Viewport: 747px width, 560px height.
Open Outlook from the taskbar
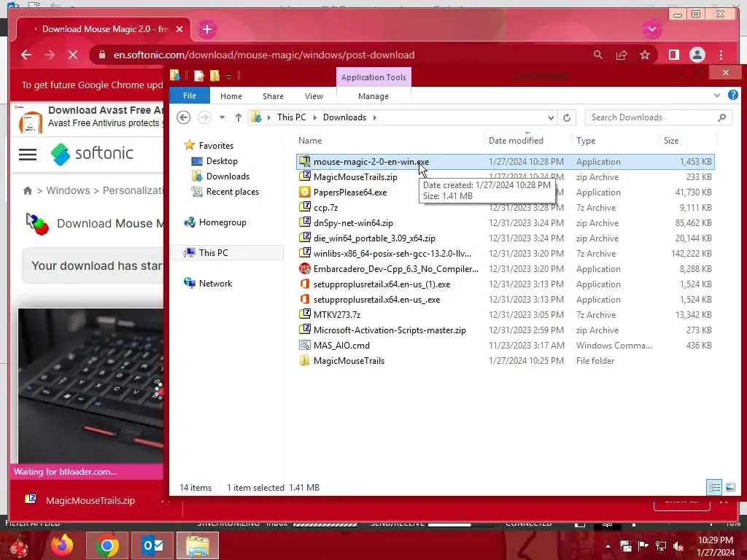pyautogui.click(x=153, y=545)
